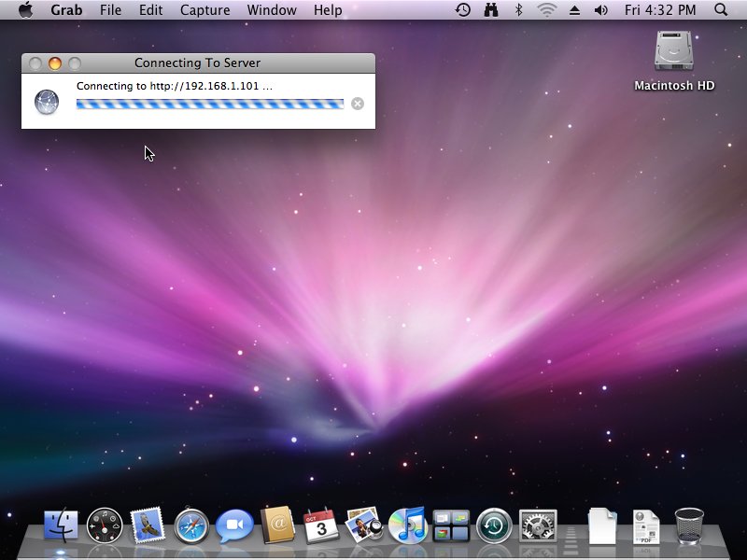Open the Window menu
The image size is (747, 560).
(272, 10)
